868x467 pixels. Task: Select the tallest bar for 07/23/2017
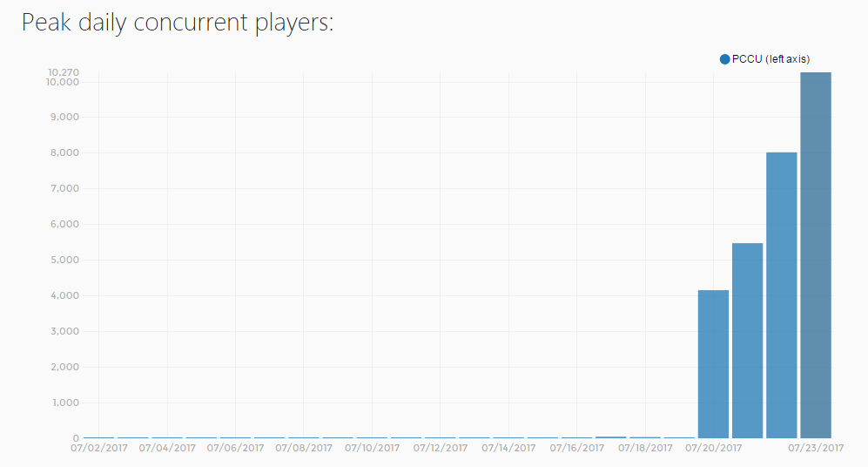point(816,255)
